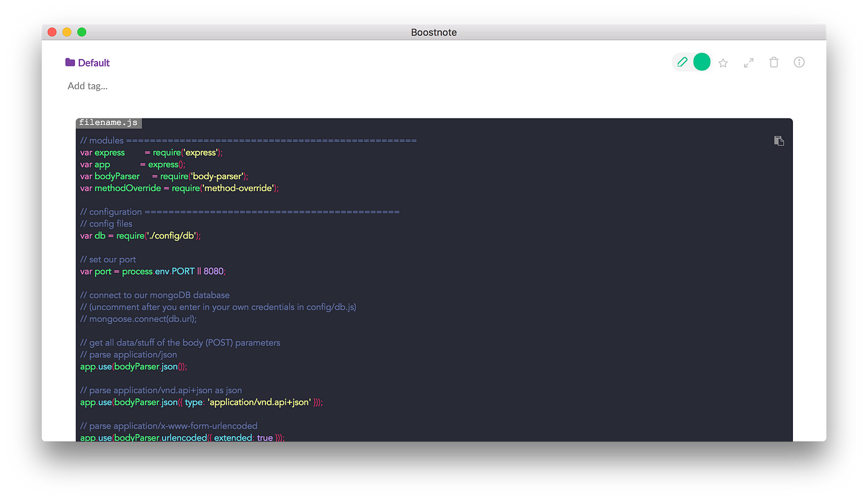868x501 pixels.
Task: Click the 'var db = require' line
Action: [141, 236]
